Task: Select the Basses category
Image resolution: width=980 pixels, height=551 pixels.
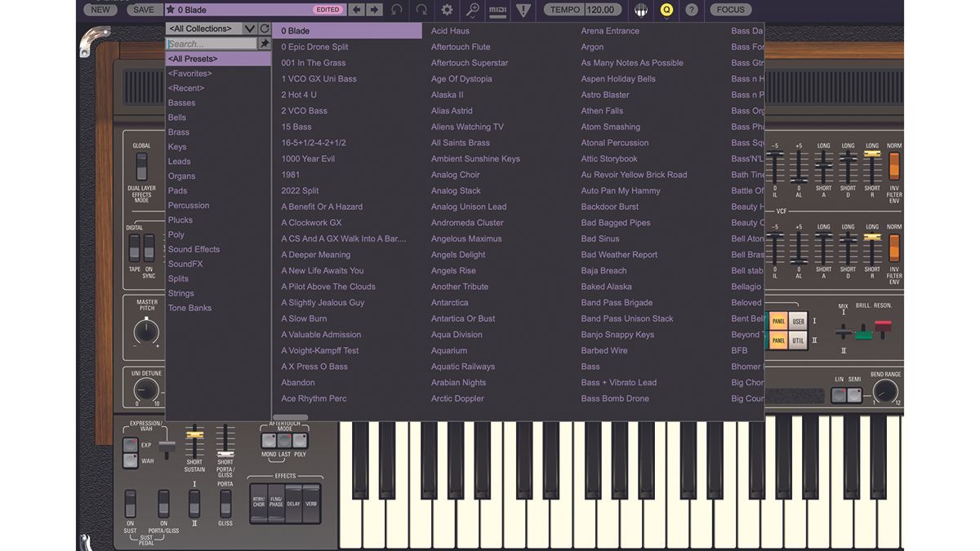Action: [x=182, y=103]
